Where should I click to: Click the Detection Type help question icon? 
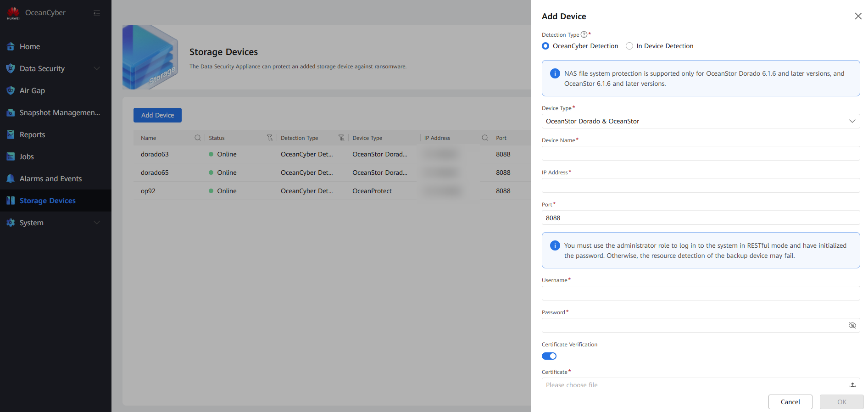pos(584,34)
